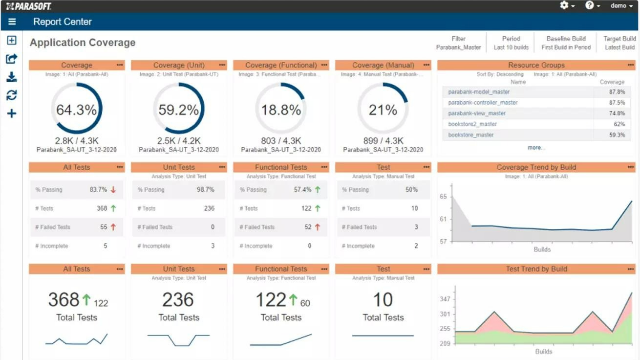Click the 52 failed tests in Functional Tests
640x360 pixels.
pyautogui.click(x=308, y=227)
